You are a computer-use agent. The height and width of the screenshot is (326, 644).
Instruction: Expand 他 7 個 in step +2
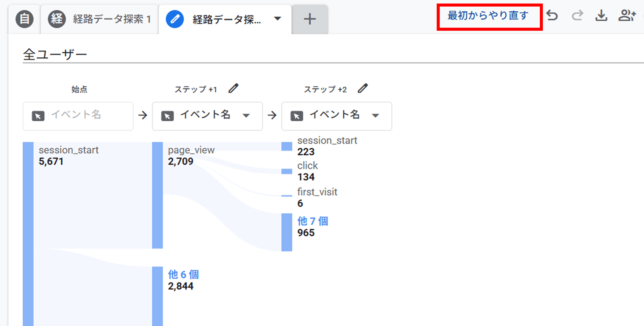click(x=313, y=221)
